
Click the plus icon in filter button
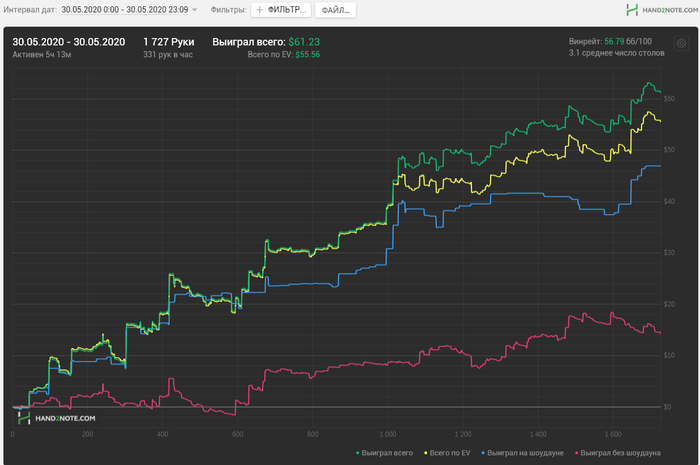[x=259, y=10]
